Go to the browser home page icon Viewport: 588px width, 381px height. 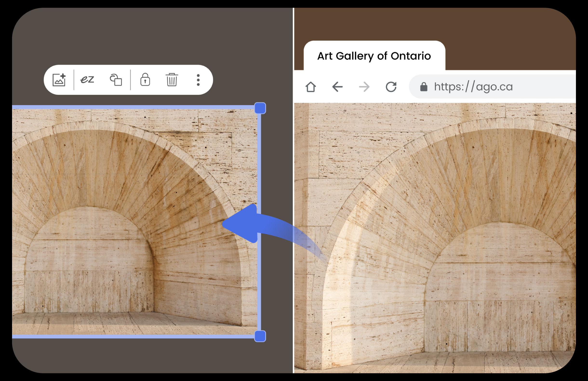coord(311,87)
